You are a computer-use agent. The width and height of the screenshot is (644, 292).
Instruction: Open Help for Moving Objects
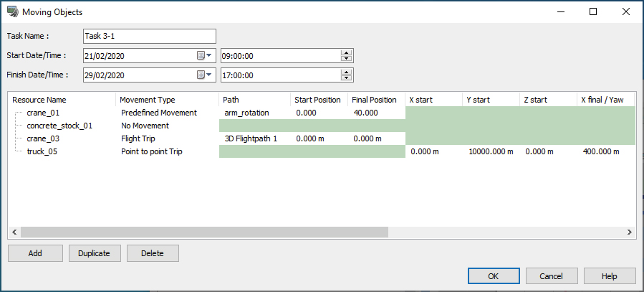pyautogui.click(x=609, y=276)
